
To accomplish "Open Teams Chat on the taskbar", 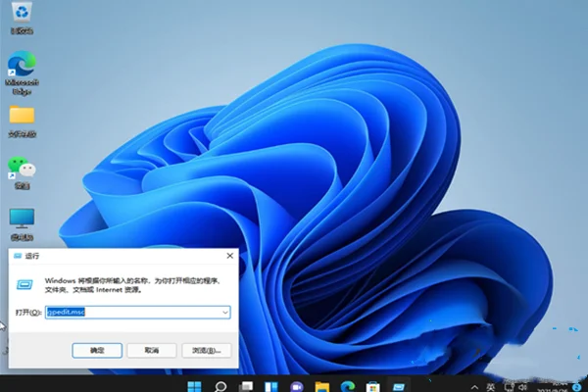I will click(297, 386).
